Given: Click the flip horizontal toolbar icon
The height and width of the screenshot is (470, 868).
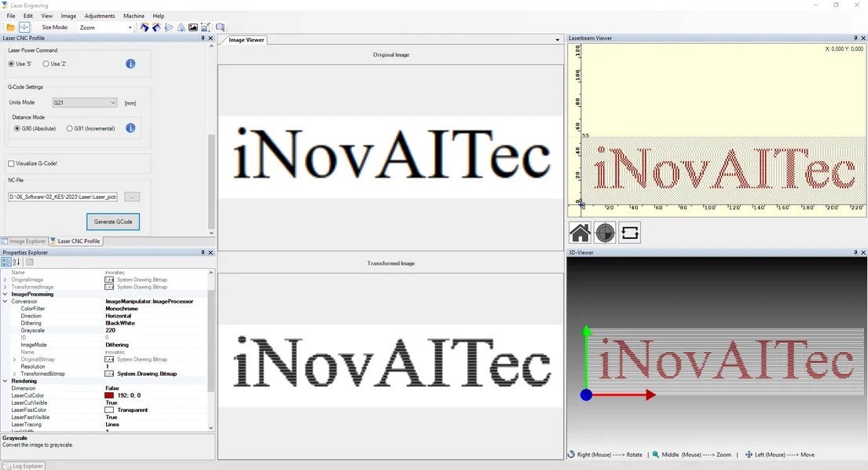Looking at the screenshot, I should coord(168,26).
